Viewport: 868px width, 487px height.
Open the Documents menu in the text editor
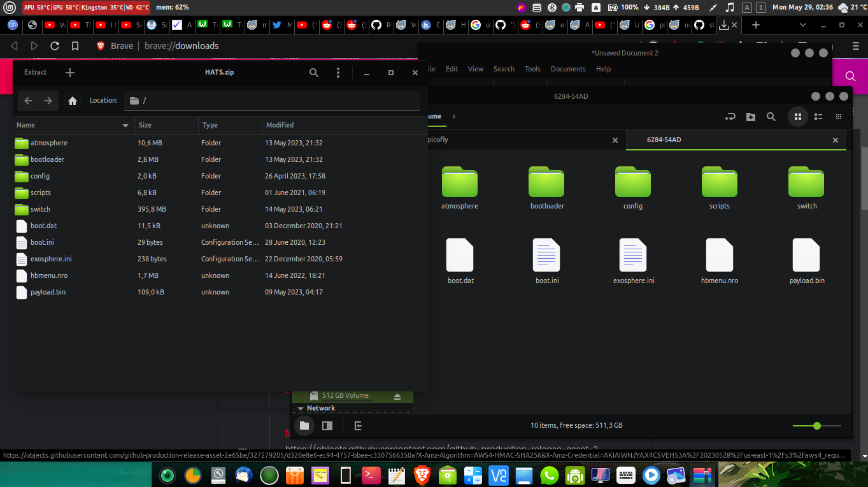click(x=568, y=69)
